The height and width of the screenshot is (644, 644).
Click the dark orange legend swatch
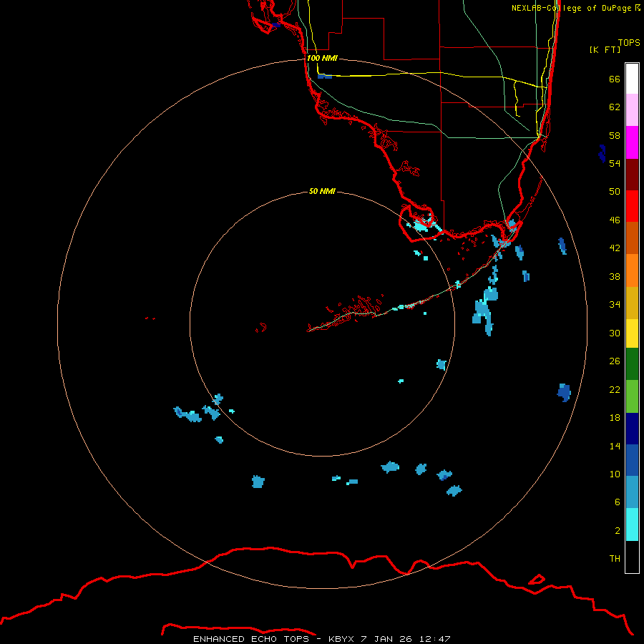pyautogui.click(x=632, y=238)
